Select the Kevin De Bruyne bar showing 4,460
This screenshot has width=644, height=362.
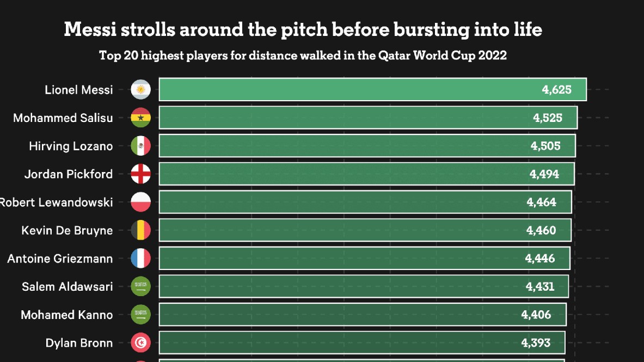[365, 230]
